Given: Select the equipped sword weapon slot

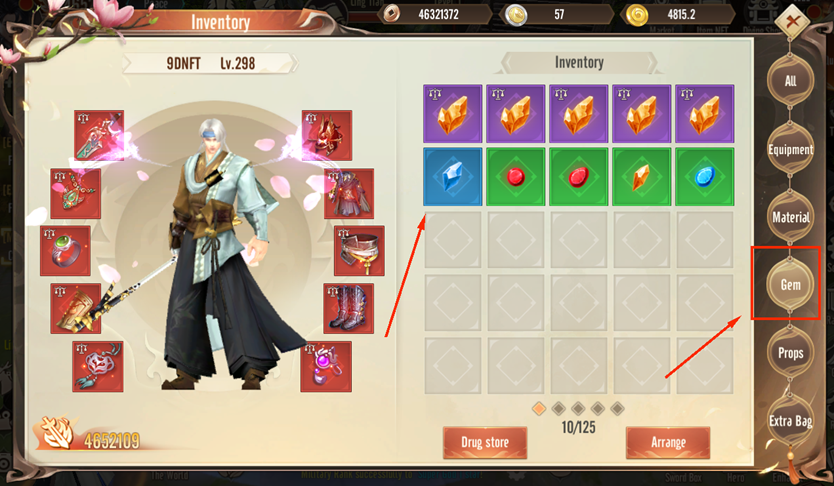Looking at the screenshot, I should [x=99, y=136].
